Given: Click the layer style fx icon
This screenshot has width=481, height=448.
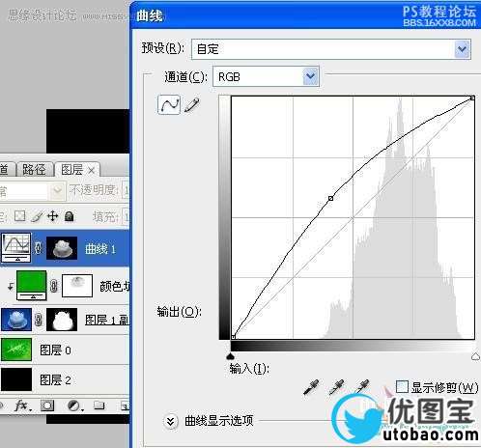Looking at the screenshot, I should [23, 406].
